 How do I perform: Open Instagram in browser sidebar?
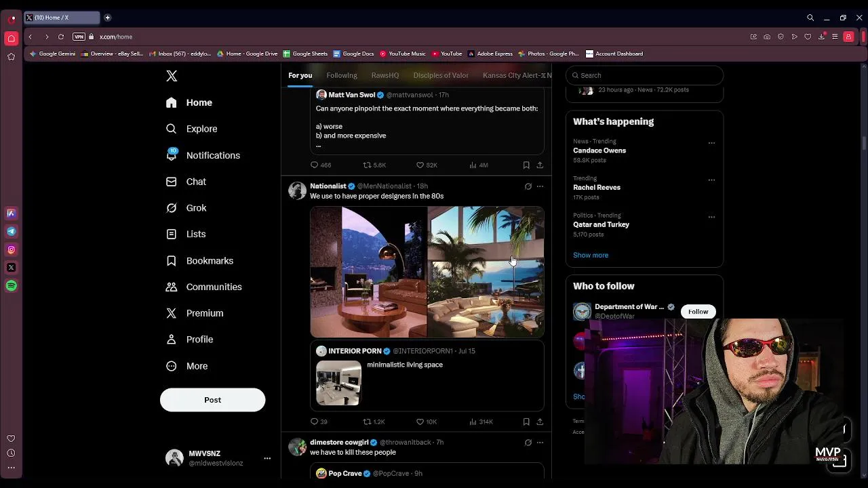[x=11, y=249]
